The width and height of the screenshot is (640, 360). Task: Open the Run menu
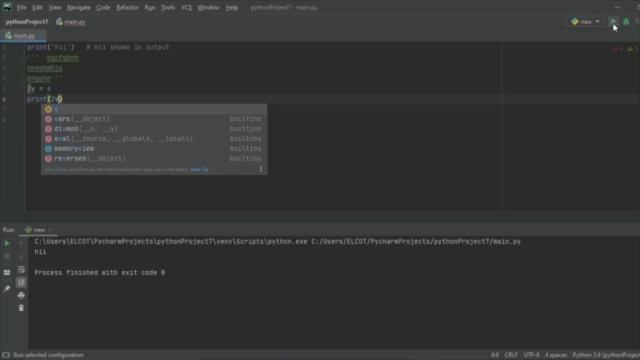[x=150, y=7]
